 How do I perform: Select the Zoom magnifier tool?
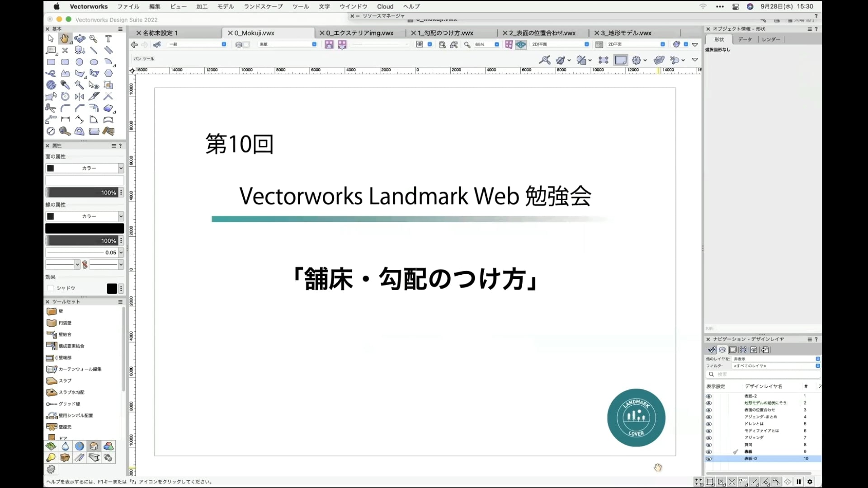click(94, 39)
